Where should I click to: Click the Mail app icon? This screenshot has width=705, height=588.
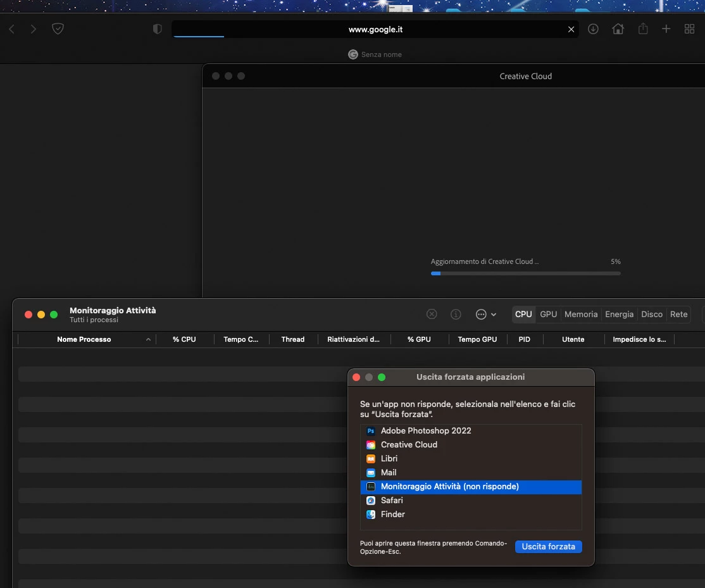click(x=370, y=473)
